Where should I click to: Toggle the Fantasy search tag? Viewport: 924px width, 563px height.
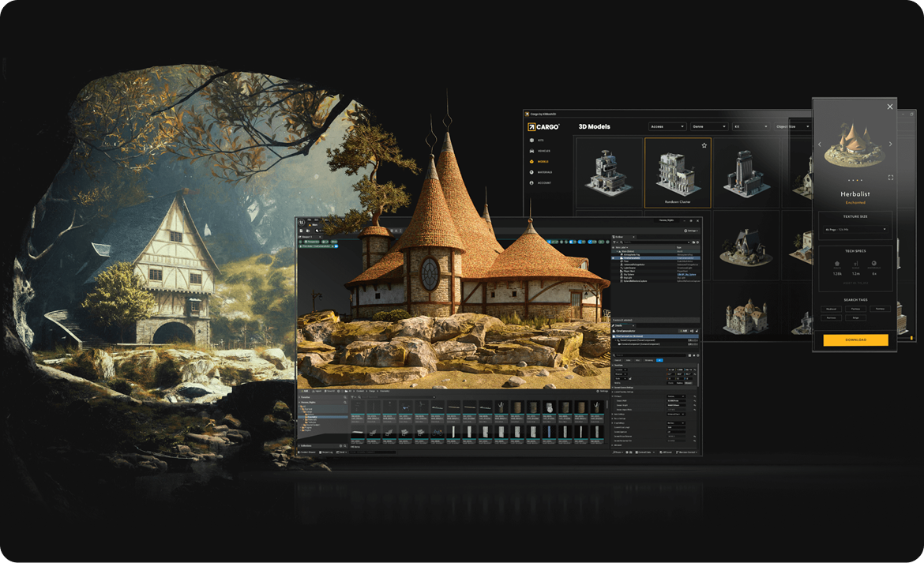[x=855, y=308]
